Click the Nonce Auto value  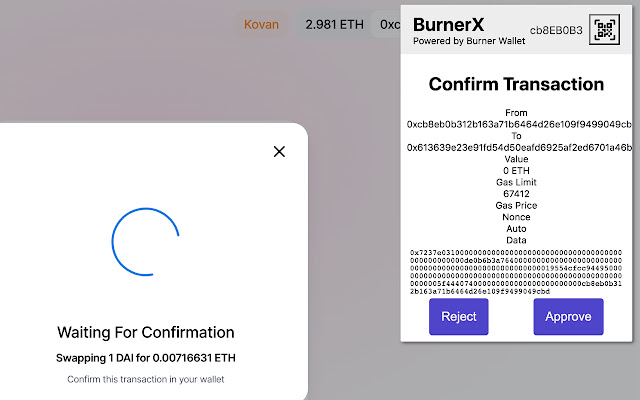coord(516,229)
